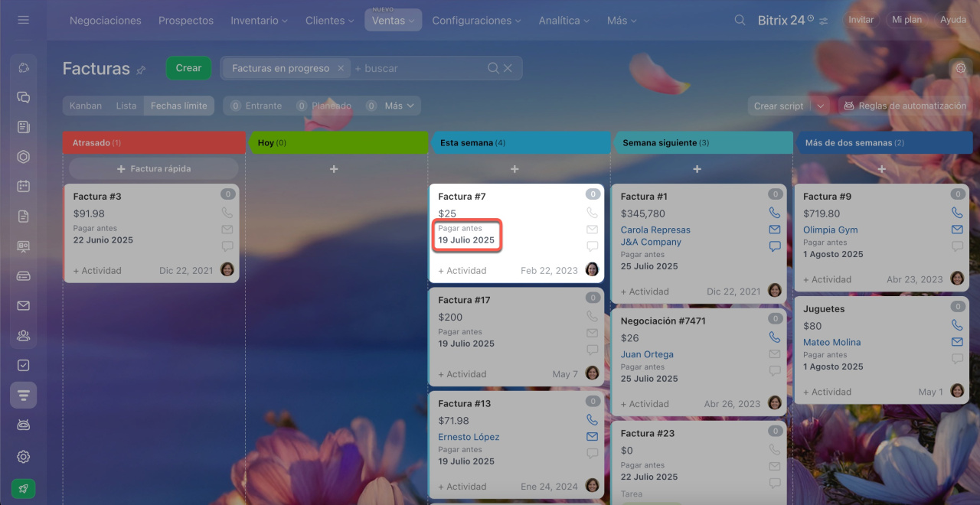
Task: Clear the search filter with X
Action: point(508,68)
